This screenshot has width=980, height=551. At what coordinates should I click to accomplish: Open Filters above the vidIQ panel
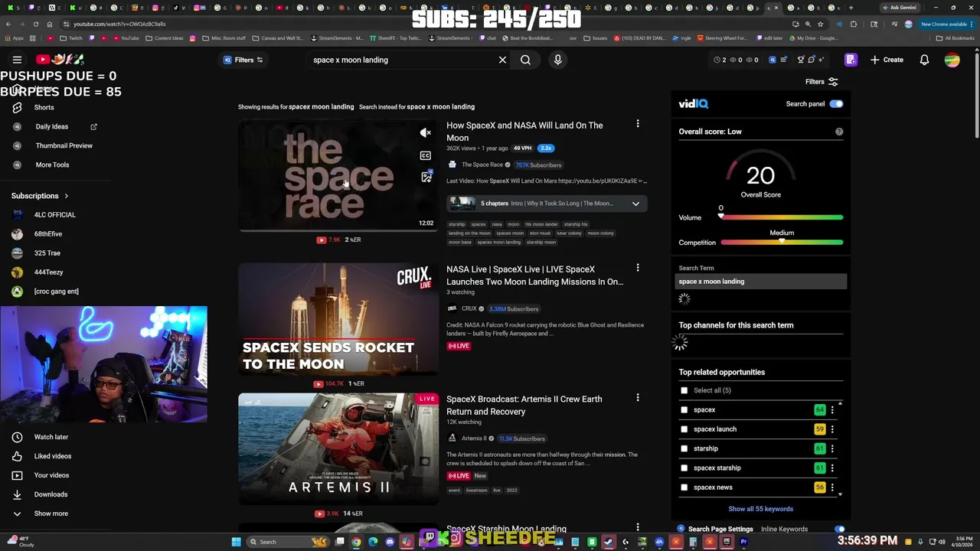822,82
